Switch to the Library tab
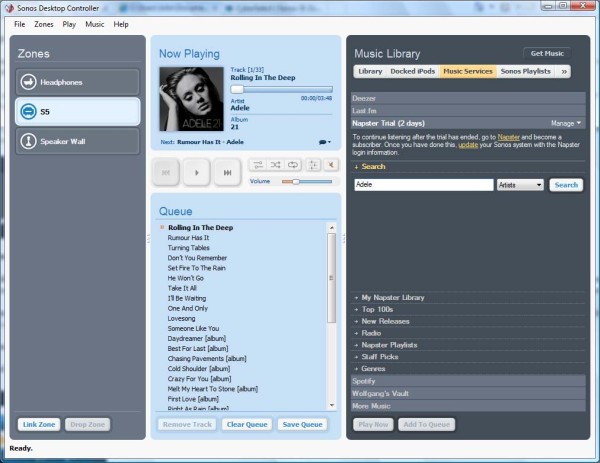This screenshot has height=463, width=600. pos(370,72)
